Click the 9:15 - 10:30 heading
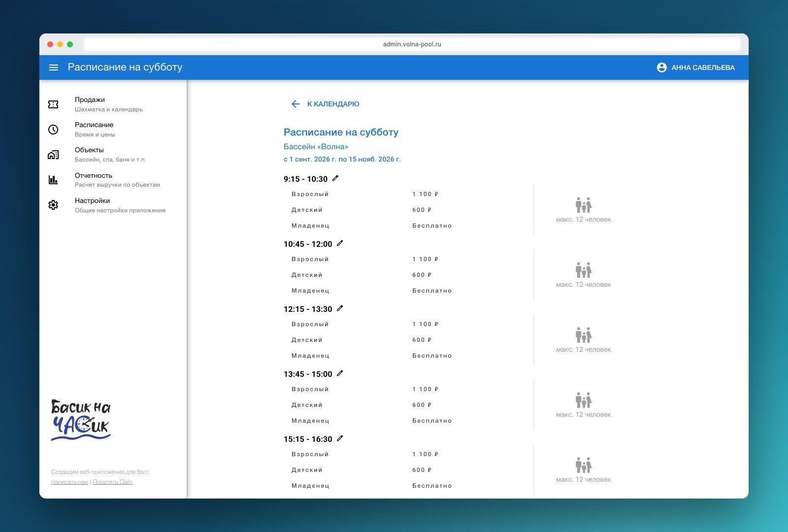This screenshot has height=532, width=788. 305,179
